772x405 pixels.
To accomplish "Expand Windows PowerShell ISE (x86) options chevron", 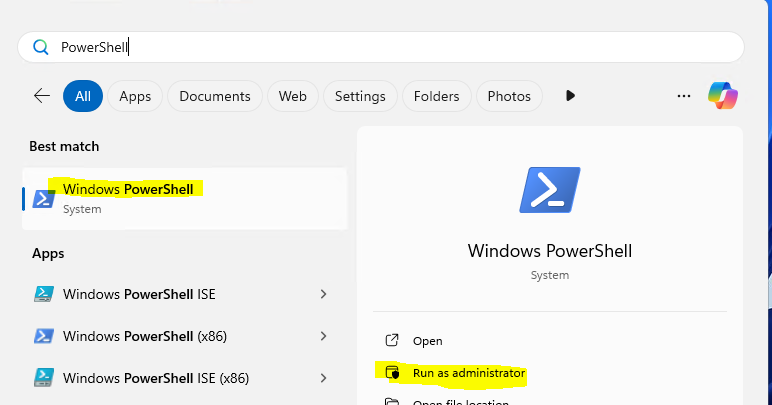I will [x=323, y=378].
